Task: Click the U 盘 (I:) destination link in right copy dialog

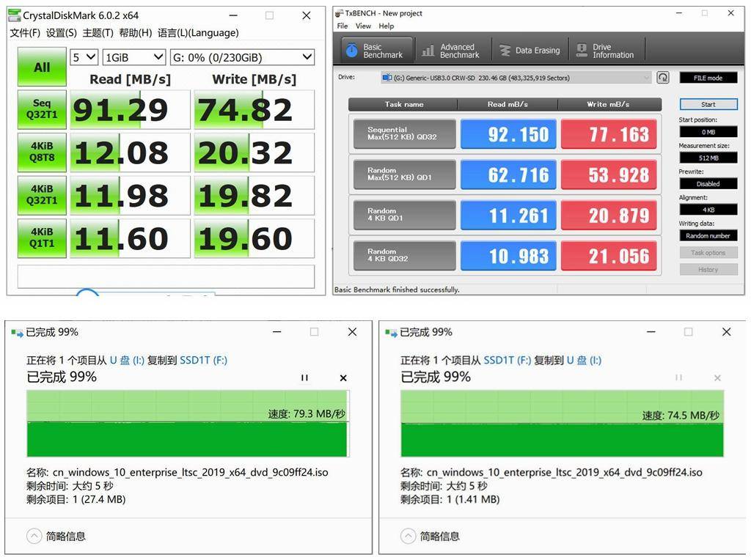Action: (x=584, y=360)
